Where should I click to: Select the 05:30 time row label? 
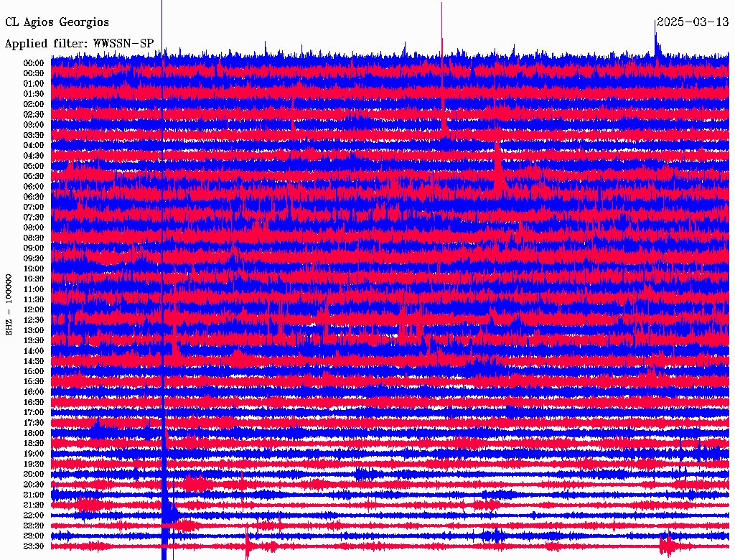pos(34,177)
